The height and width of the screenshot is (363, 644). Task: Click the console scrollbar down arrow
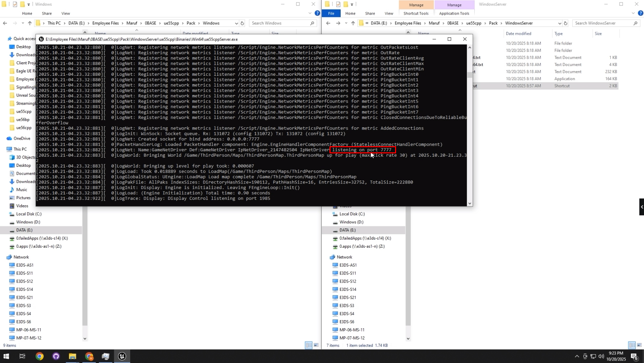pos(470,203)
